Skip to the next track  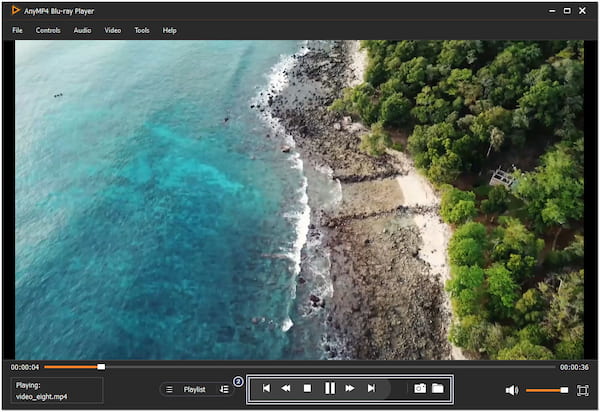(371, 388)
